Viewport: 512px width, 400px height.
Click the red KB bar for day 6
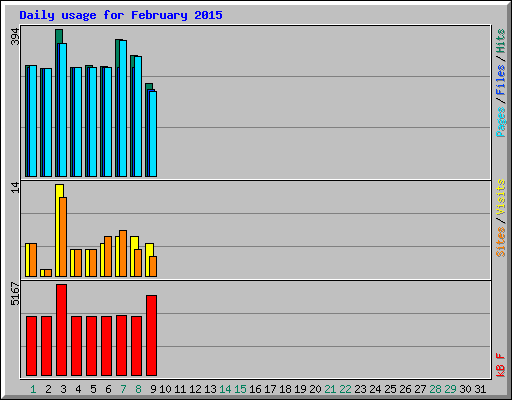[x=106, y=346]
